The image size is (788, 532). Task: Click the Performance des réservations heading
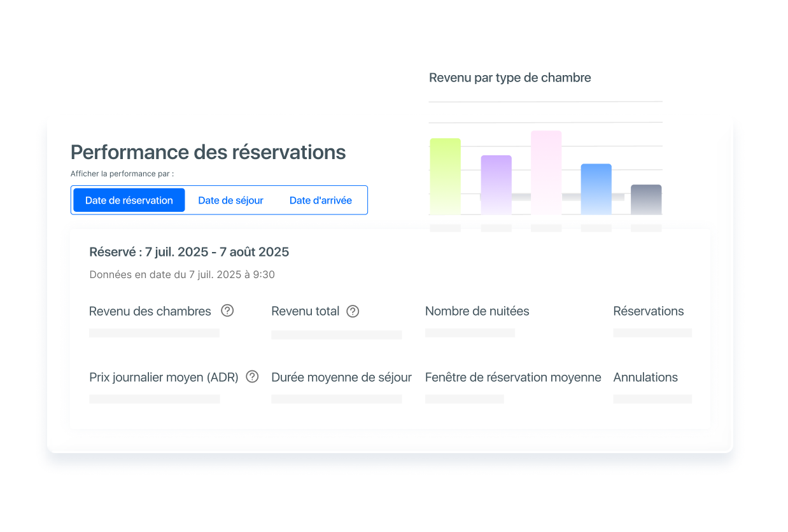[x=208, y=152]
